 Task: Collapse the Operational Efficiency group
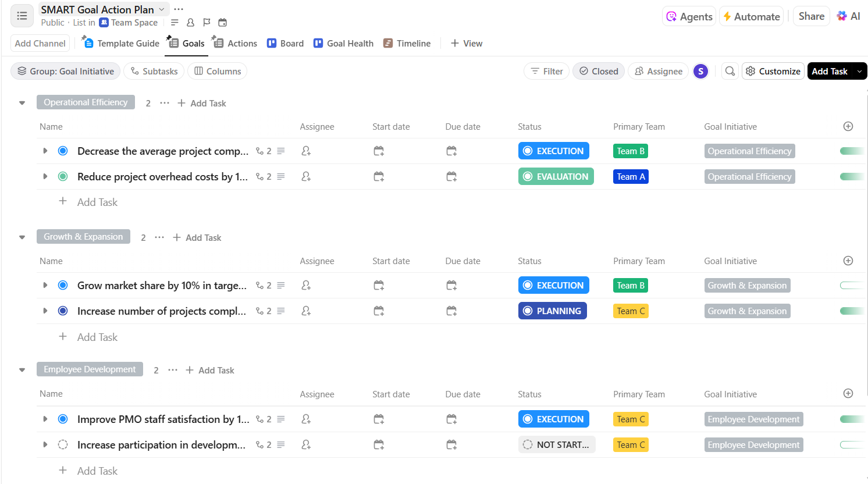22,103
